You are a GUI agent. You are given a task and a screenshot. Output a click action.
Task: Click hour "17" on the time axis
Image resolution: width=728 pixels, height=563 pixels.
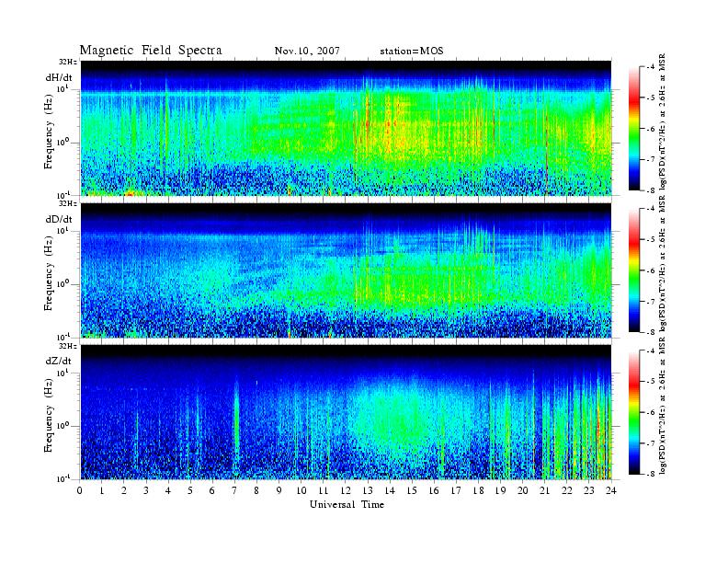456,490
